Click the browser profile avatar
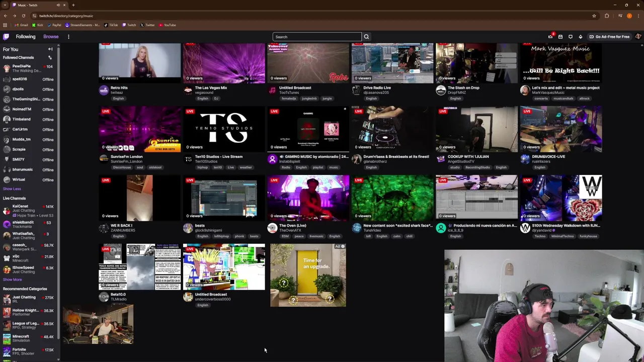 point(629,16)
